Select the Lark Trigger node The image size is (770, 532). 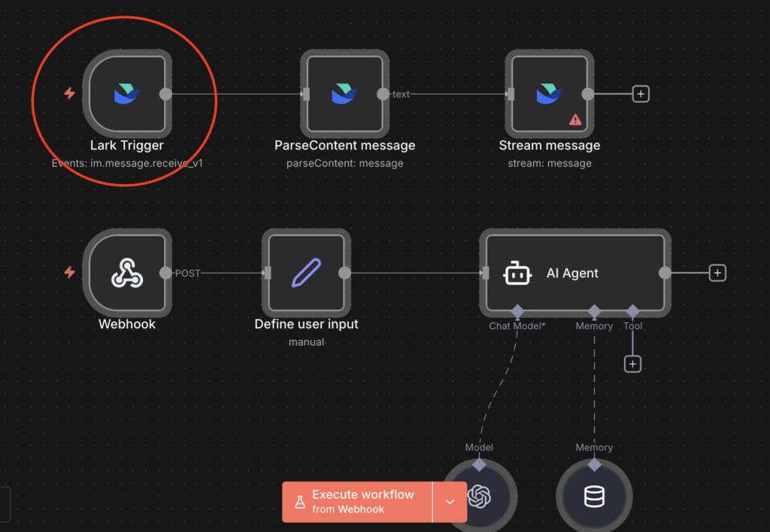126,94
